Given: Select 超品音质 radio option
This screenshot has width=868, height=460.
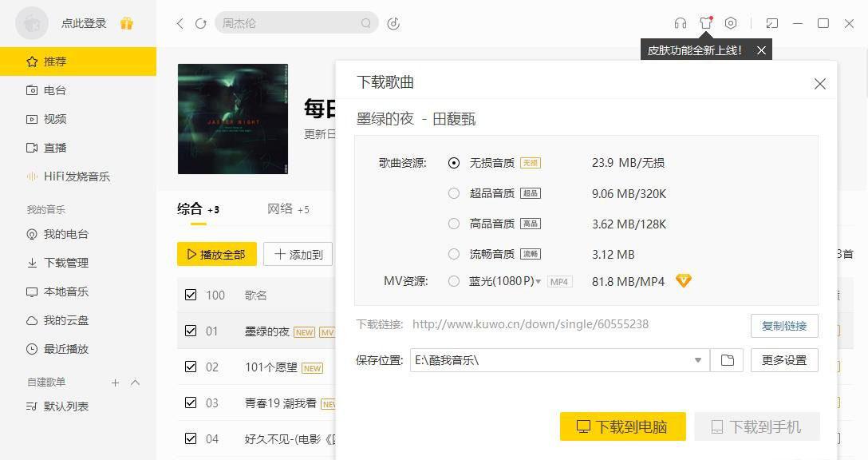Looking at the screenshot, I should 454,193.
